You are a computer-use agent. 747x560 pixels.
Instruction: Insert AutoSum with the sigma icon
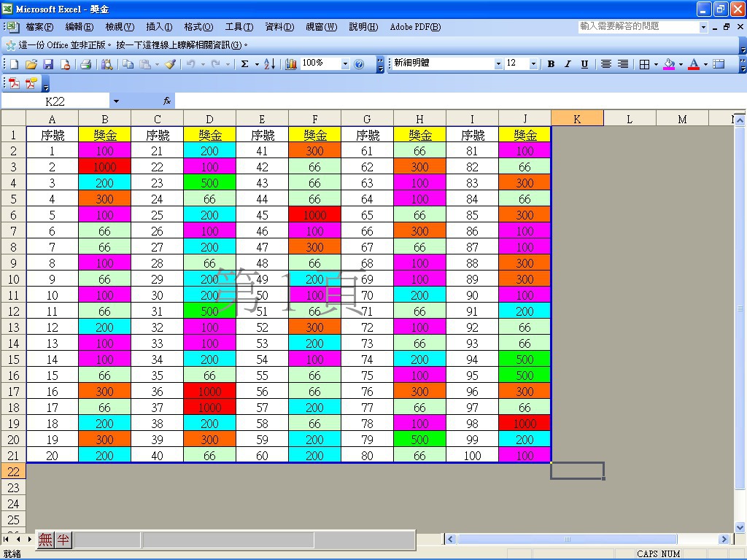[244, 64]
